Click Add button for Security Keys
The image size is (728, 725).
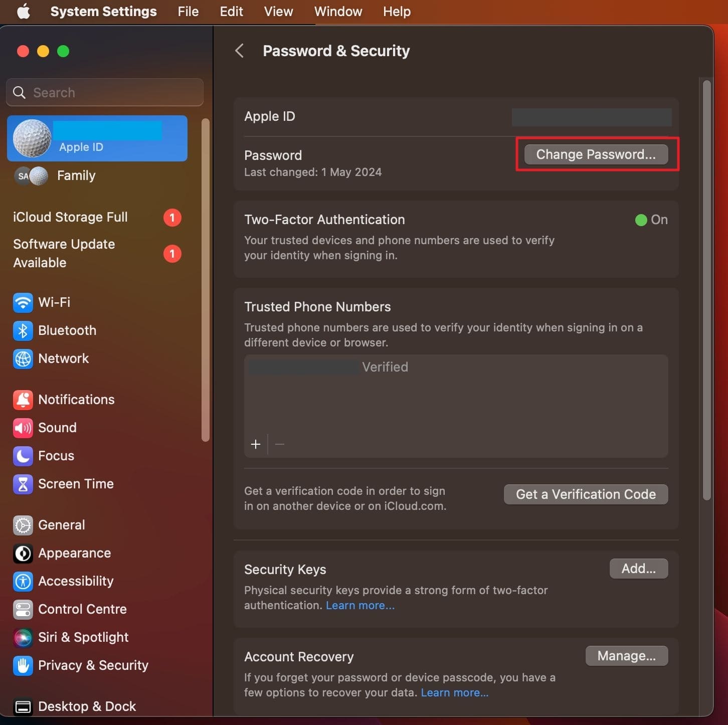639,569
